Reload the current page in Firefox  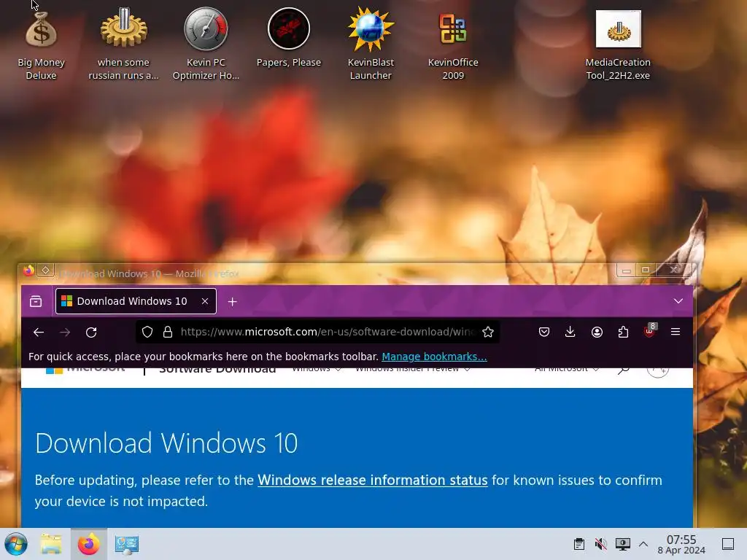click(91, 332)
